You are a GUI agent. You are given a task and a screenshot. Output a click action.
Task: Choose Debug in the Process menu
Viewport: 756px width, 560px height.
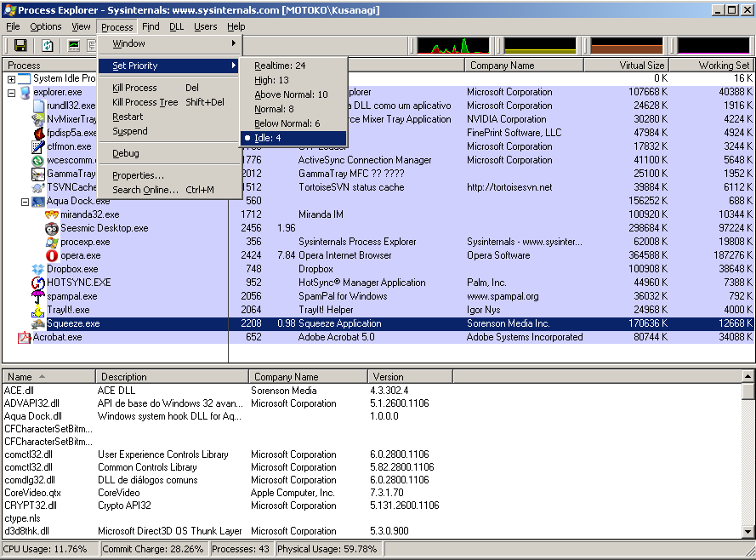(168, 153)
